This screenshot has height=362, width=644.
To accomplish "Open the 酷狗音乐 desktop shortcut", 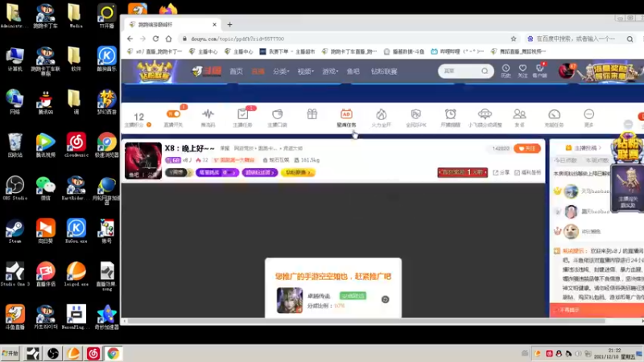I will click(107, 59).
